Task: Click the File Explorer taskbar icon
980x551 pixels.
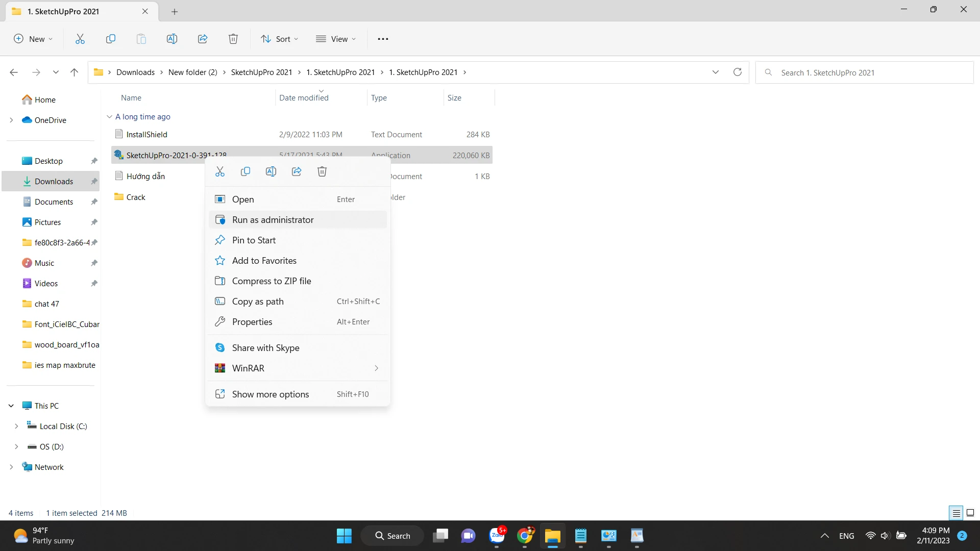Action: [552, 536]
